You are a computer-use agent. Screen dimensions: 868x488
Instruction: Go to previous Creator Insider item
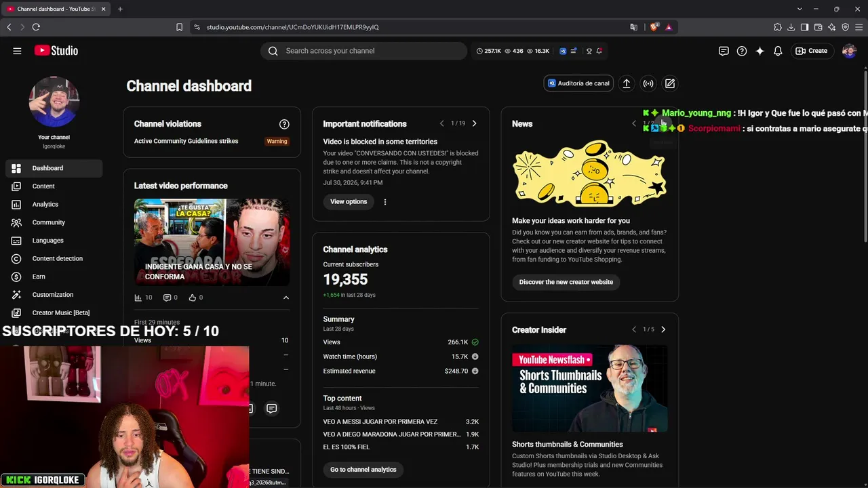pos(634,329)
